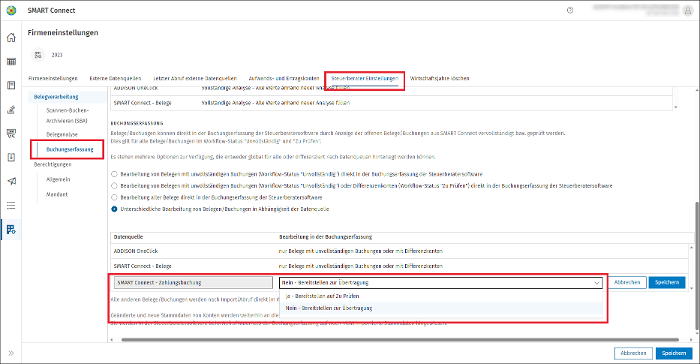Go to home icon in sidebar
Screen dimensions: 700x364
(x=11, y=38)
